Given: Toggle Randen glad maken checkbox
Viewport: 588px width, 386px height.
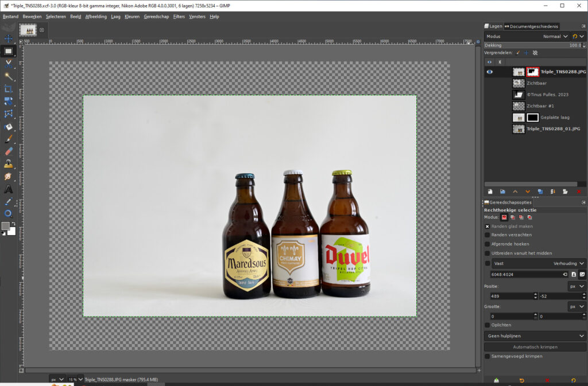Looking at the screenshot, I should (x=487, y=227).
